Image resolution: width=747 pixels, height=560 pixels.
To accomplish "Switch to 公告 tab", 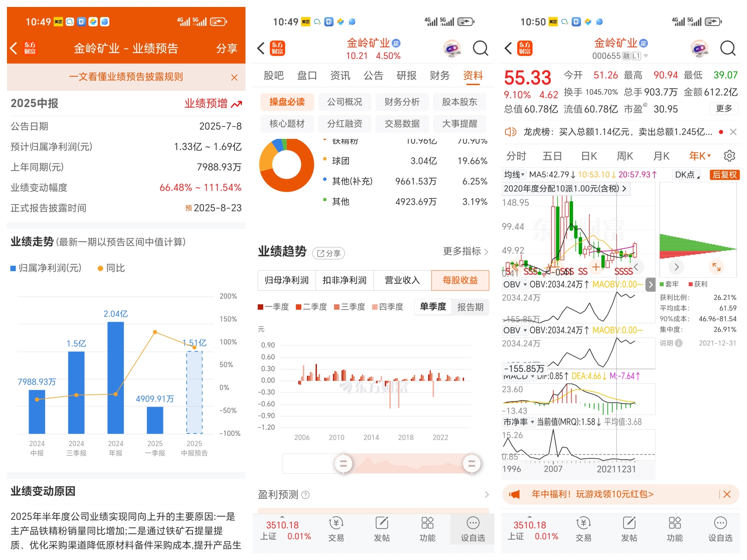I will pos(373,75).
